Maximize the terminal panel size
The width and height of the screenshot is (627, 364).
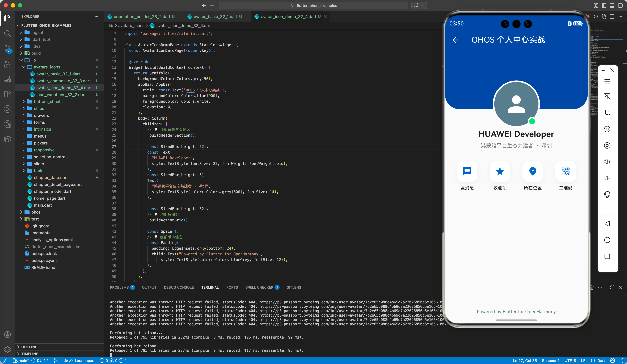pos(612,287)
